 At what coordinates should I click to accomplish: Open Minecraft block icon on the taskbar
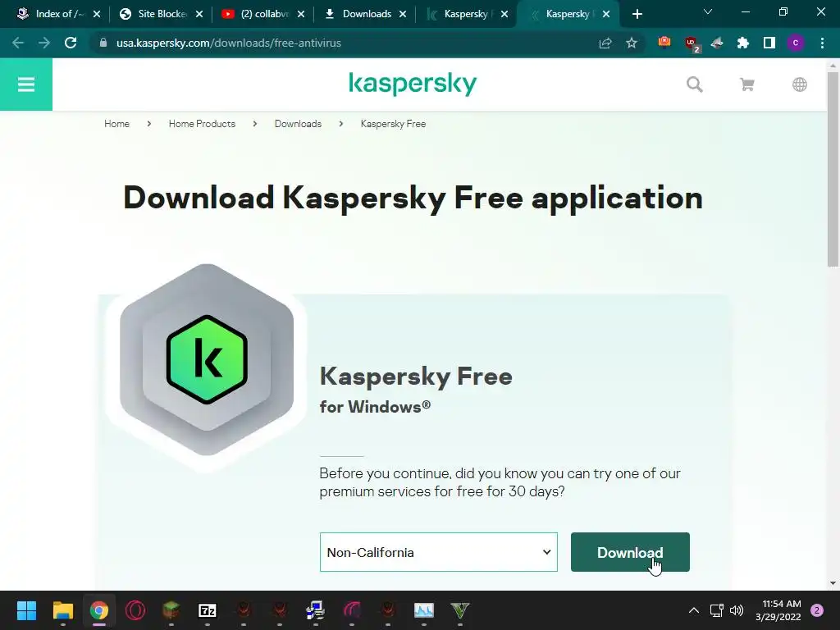click(x=171, y=609)
